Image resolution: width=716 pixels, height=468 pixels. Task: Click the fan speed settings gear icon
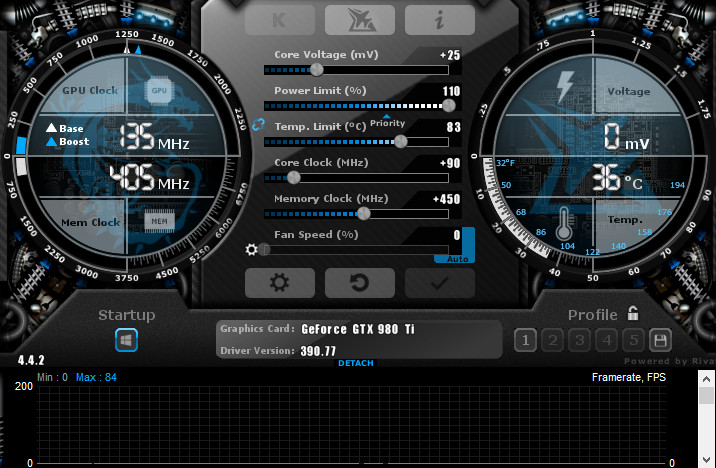[252, 250]
